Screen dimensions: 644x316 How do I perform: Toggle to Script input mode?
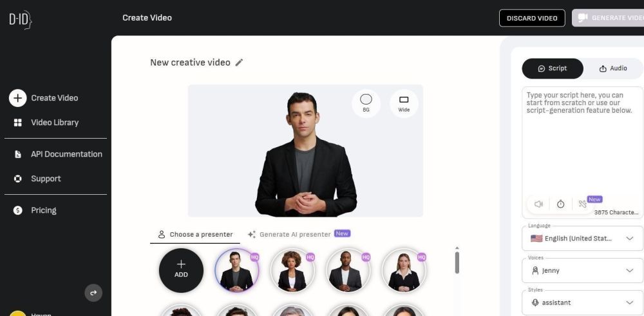pos(553,68)
